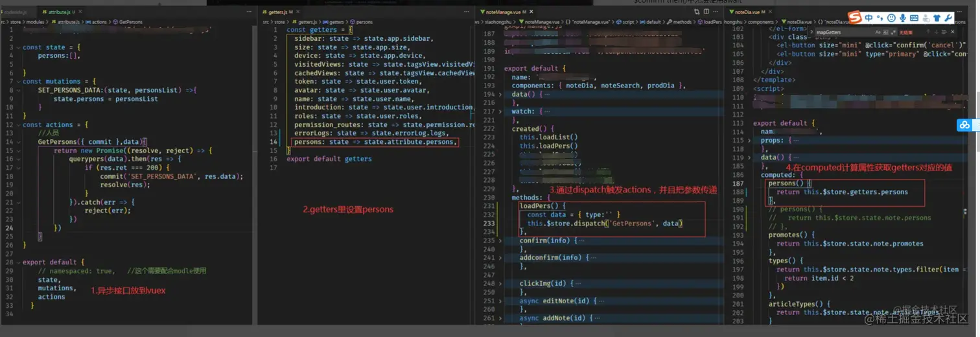Toggle Find in Selection in find widget
The width and height of the screenshot is (980, 337).
944,32
